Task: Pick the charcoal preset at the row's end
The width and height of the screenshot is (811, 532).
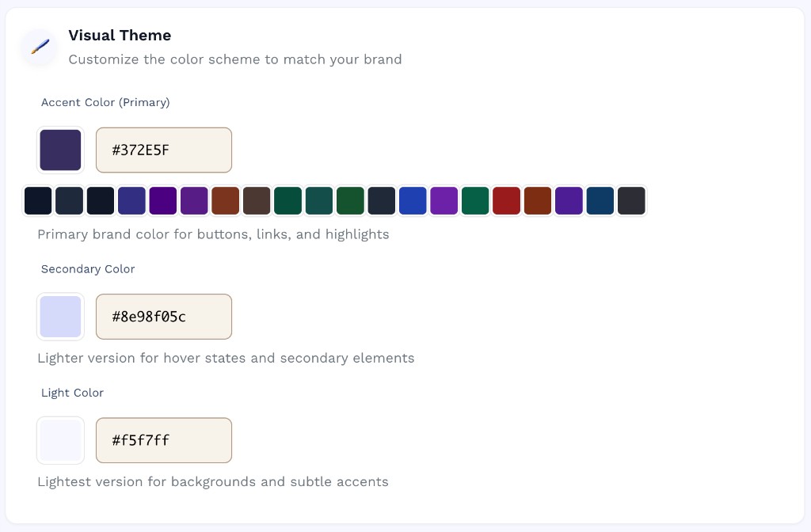Action: (x=631, y=200)
